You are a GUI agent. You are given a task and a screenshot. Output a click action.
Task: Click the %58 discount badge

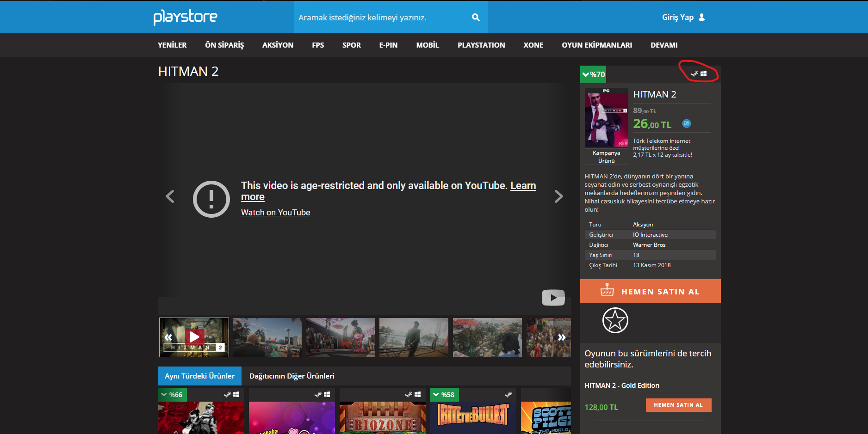pos(444,395)
